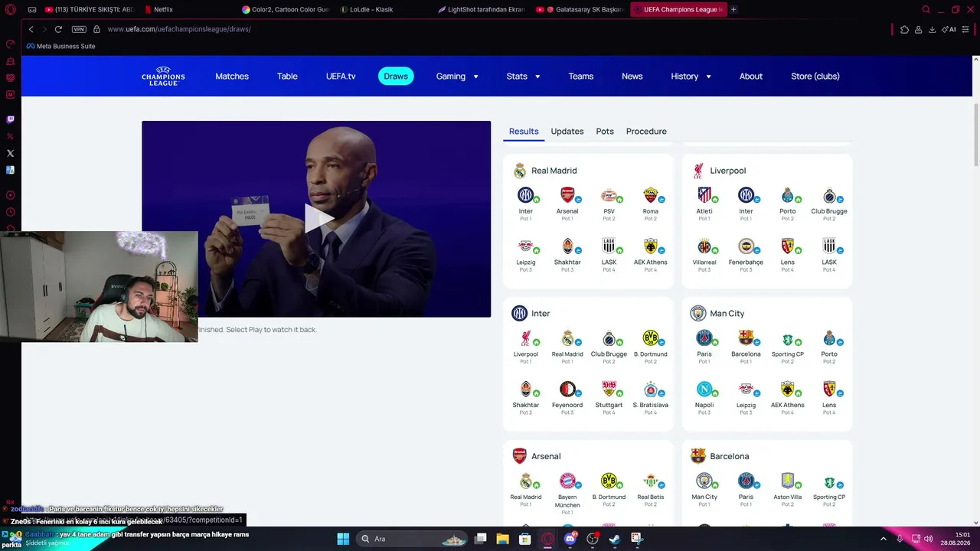Open the browser extensions icon
The width and height of the screenshot is (980, 551).
(904, 29)
